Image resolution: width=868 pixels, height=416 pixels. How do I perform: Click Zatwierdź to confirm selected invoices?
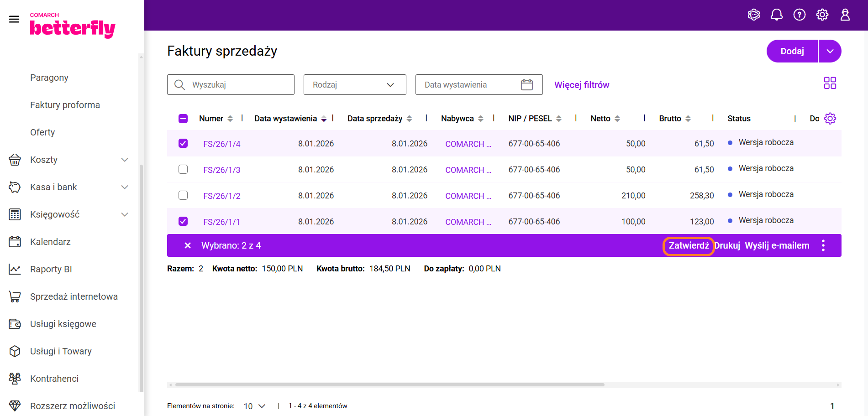point(689,246)
